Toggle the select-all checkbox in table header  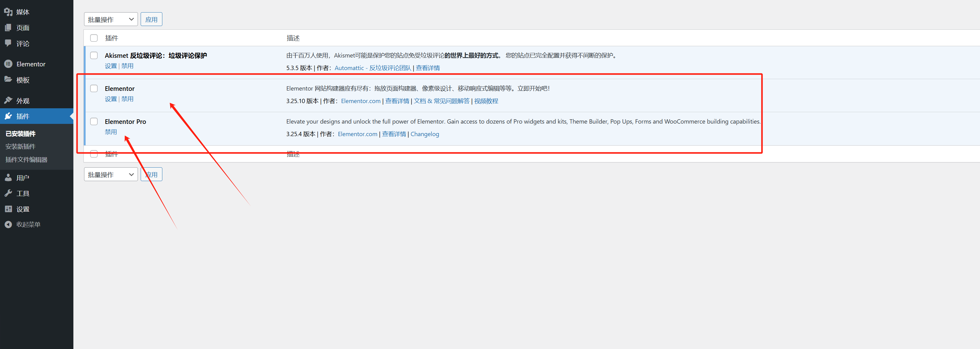coord(94,38)
